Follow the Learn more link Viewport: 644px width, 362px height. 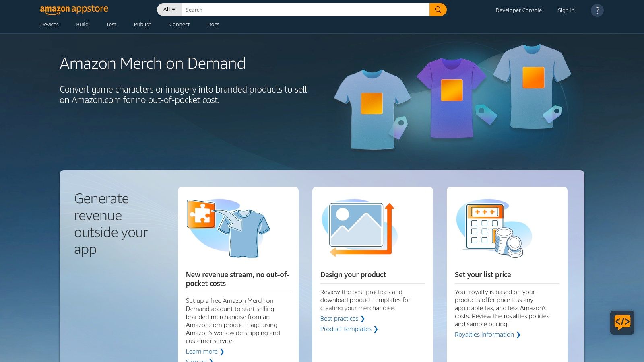tap(205, 352)
